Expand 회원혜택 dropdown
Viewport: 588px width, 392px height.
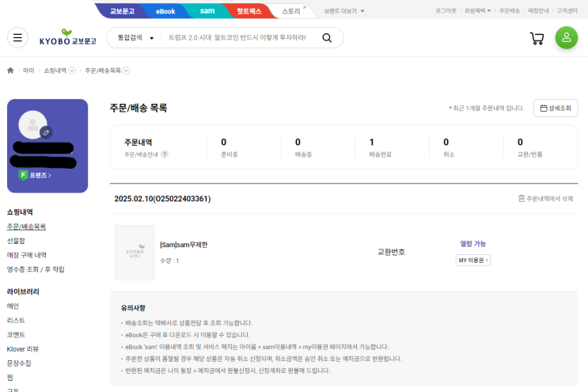477,10
